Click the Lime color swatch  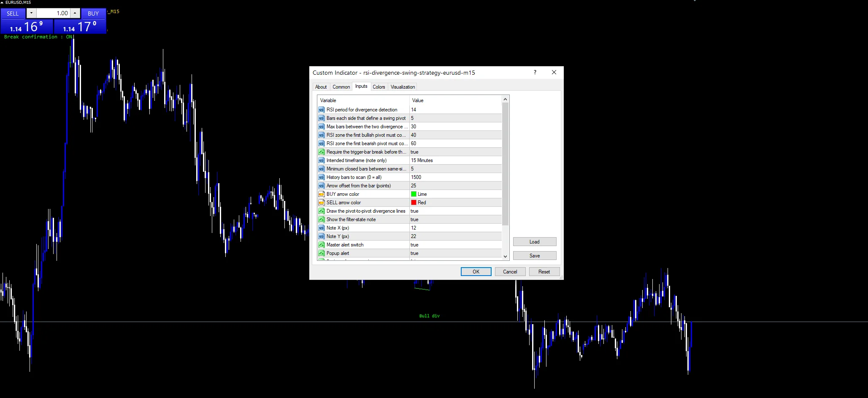[414, 194]
